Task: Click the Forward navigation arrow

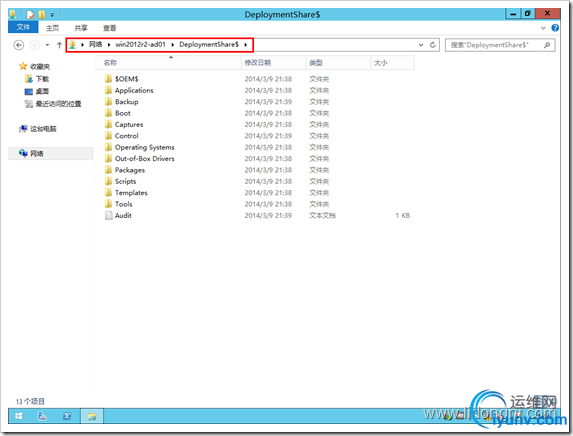Action: pyautogui.click(x=35, y=45)
